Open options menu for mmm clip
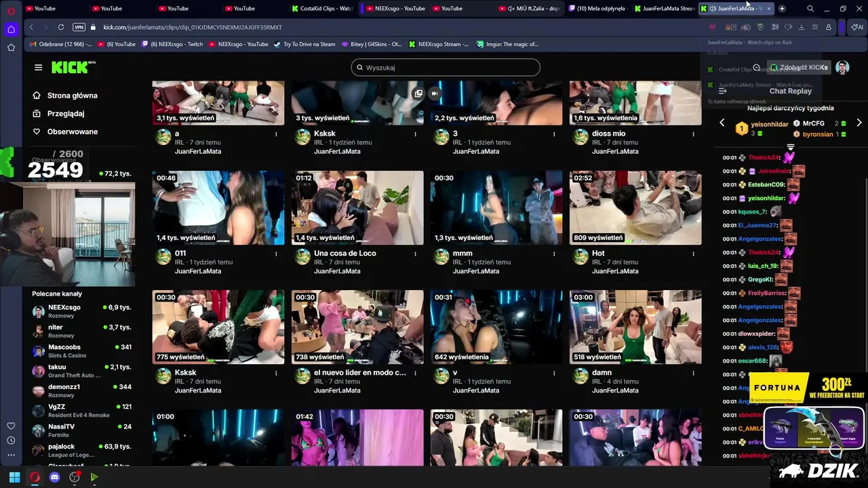This screenshot has width=868, height=488. point(554,253)
